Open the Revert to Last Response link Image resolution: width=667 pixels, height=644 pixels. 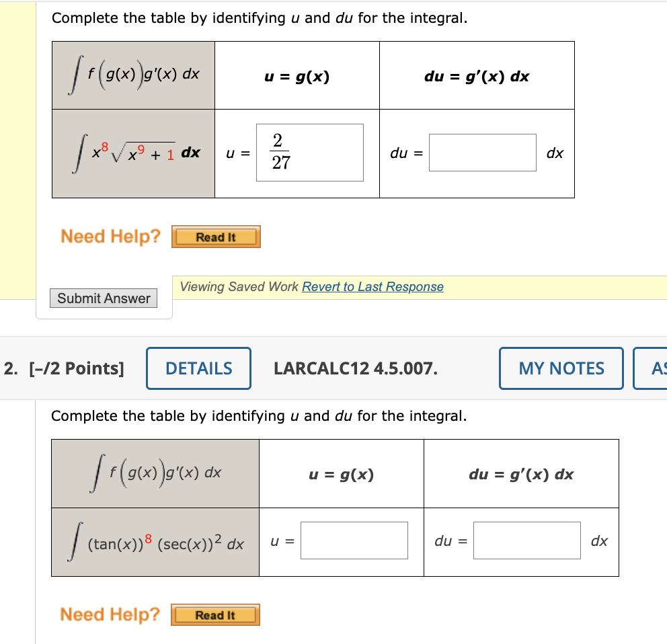pos(372,286)
